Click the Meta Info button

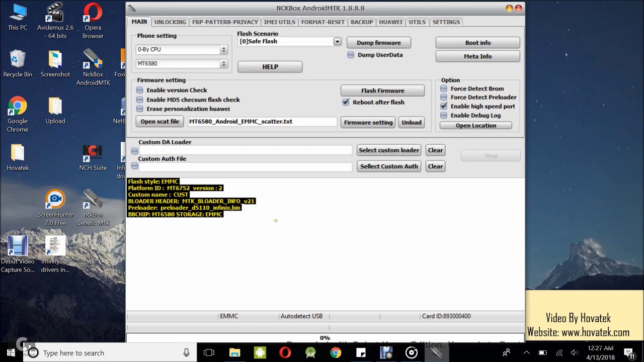(x=478, y=56)
